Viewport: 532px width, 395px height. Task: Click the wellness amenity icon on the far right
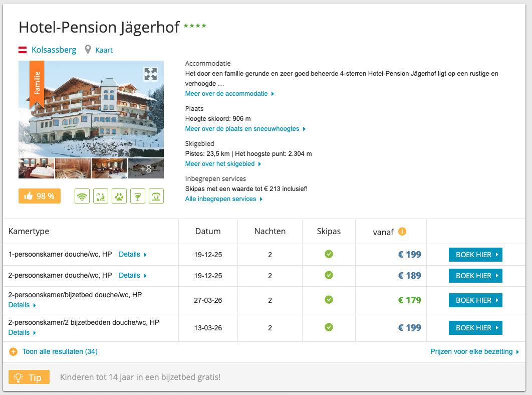click(x=156, y=196)
